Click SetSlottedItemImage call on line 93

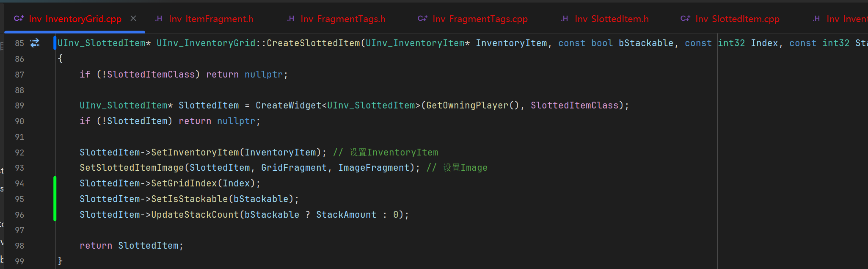pos(132,168)
